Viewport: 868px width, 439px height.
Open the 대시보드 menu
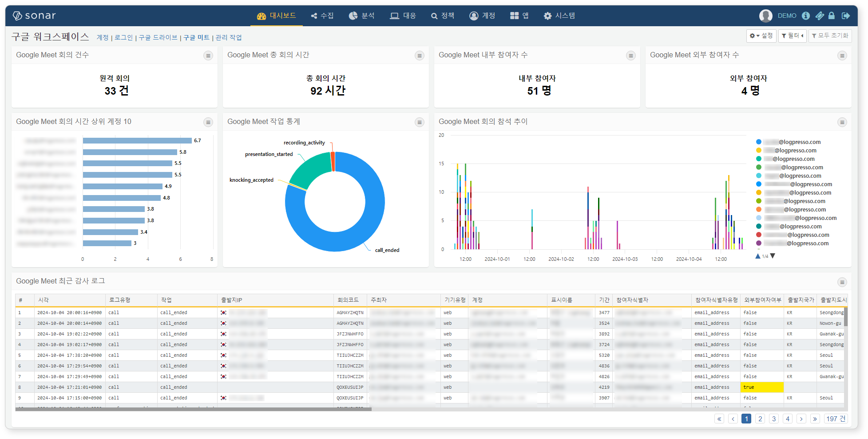click(x=277, y=16)
